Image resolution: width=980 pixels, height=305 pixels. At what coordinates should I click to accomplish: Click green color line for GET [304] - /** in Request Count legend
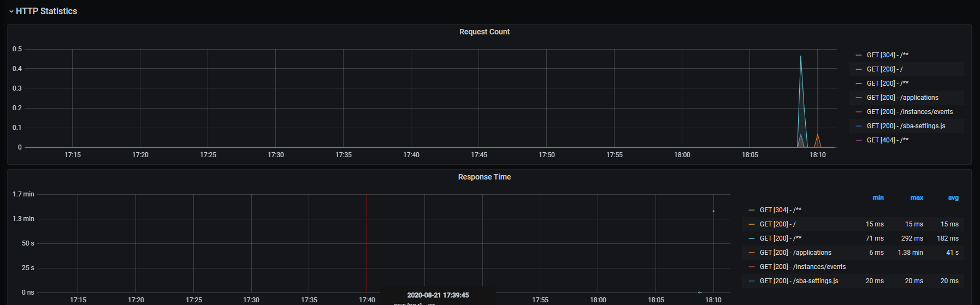859,55
